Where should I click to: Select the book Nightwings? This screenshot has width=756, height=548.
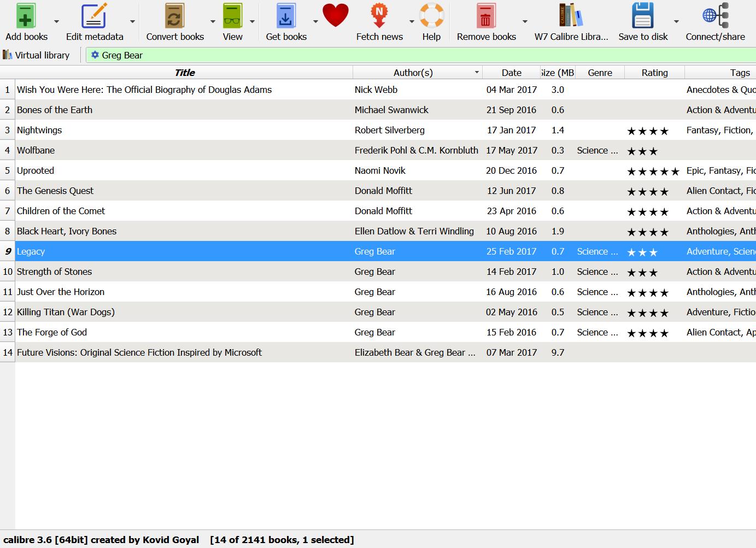coord(39,130)
